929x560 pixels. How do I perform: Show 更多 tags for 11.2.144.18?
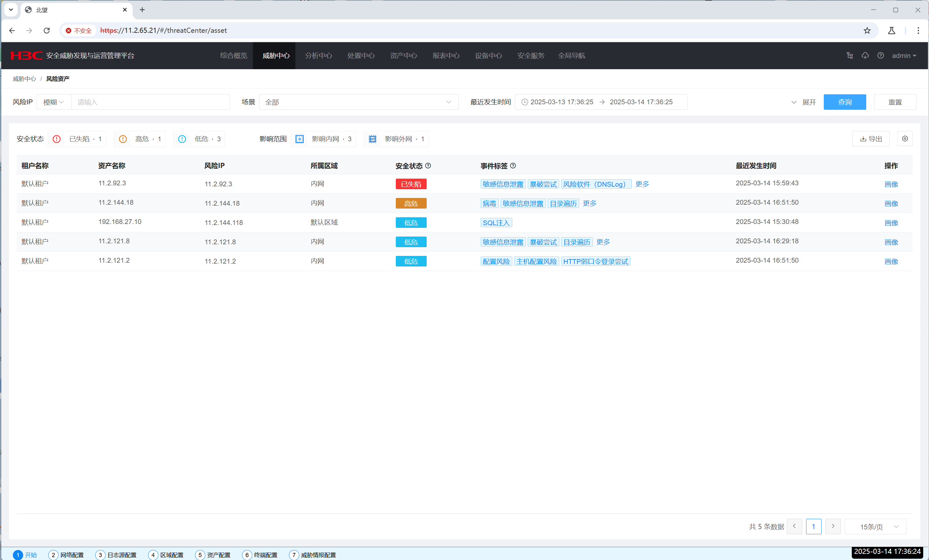click(x=589, y=203)
